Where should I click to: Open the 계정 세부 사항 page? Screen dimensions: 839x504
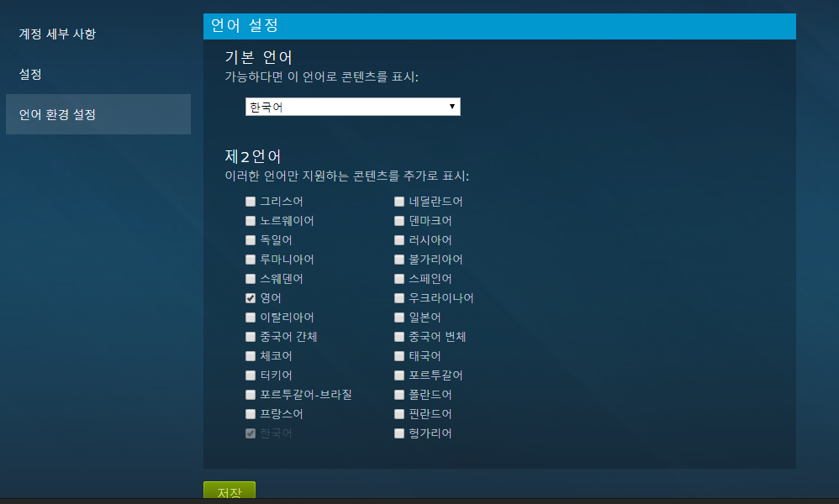[x=57, y=34]
